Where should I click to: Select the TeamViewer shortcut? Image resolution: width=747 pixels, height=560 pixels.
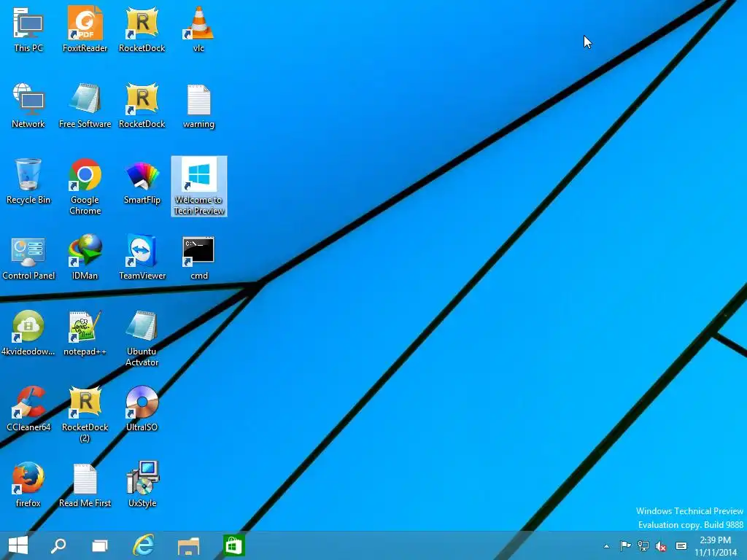[x=142, y=257]
